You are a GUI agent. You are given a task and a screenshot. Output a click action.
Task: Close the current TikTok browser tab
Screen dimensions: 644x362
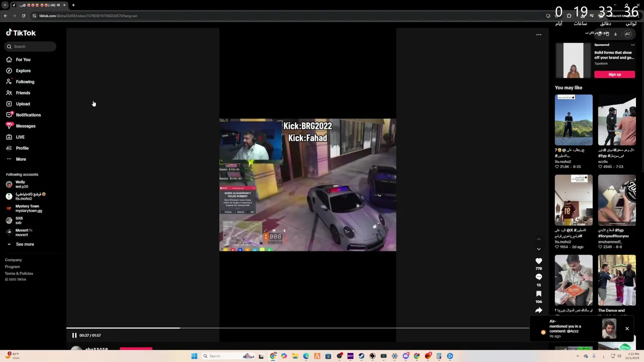(64, 5)
